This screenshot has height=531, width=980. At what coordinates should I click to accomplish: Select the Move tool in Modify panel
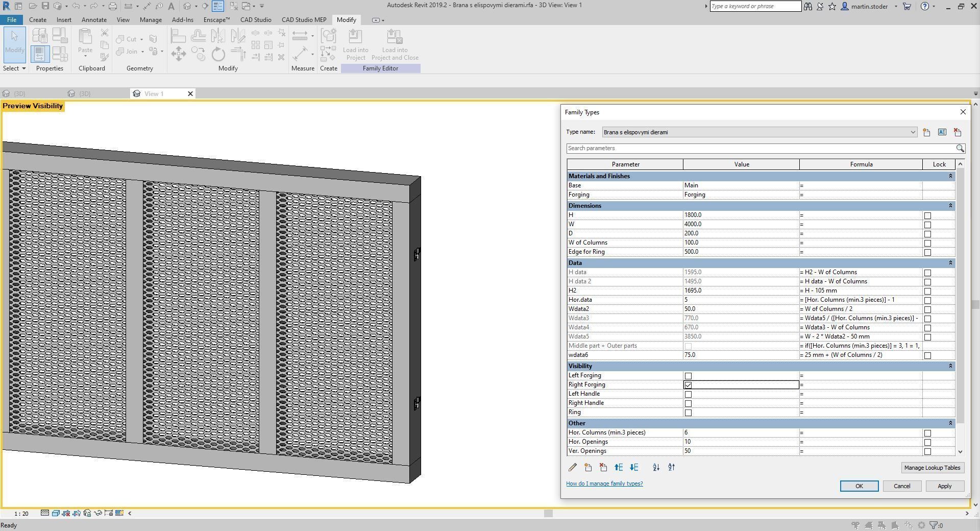click(178, 54)
